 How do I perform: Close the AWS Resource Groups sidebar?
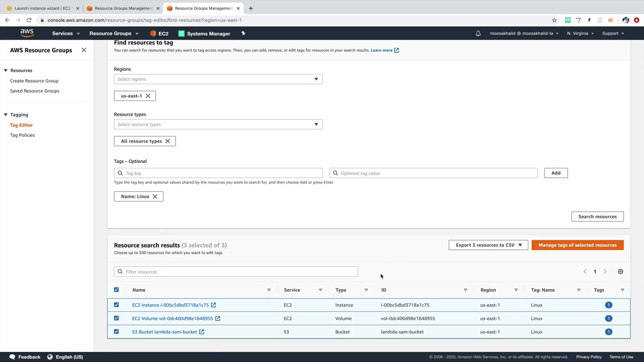pos(84,50)
